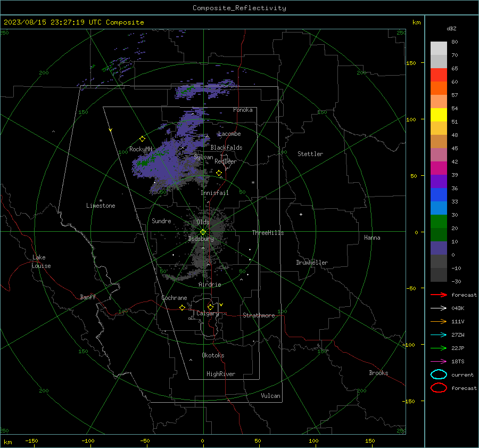Click the RockyMH label
479x448 pixels.
141,149
